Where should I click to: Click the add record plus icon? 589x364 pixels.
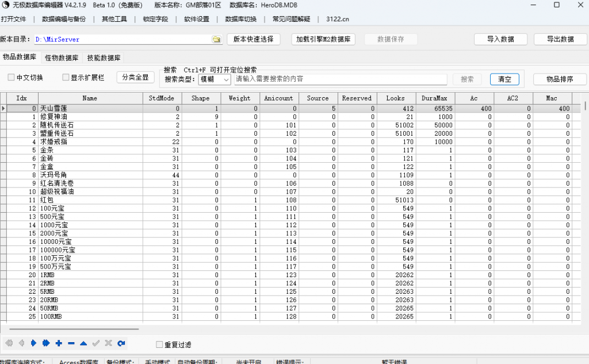[58, 343]
